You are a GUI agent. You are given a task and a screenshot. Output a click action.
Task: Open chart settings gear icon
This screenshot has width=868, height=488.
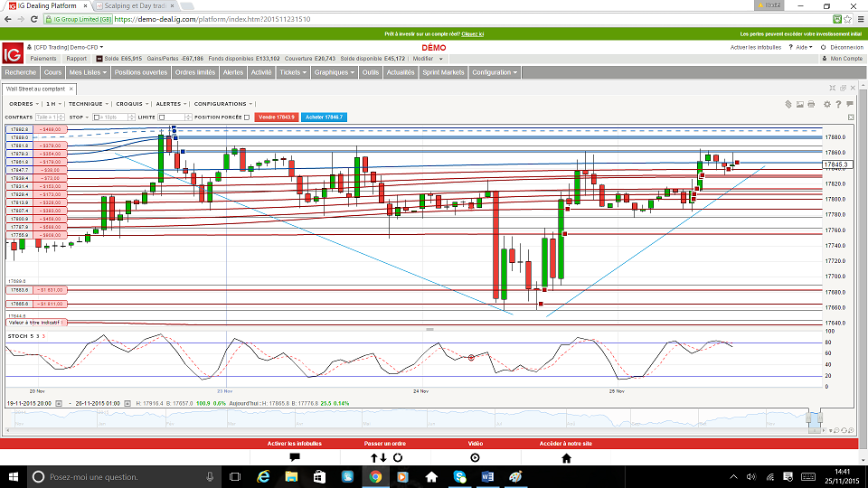click(x=827, y=104)
